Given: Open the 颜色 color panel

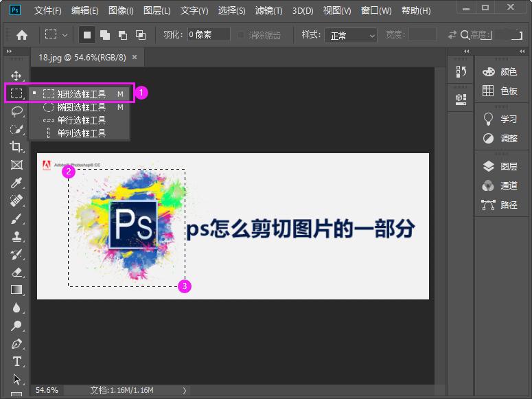Looking at the screenshot, I should coord(500,71).
